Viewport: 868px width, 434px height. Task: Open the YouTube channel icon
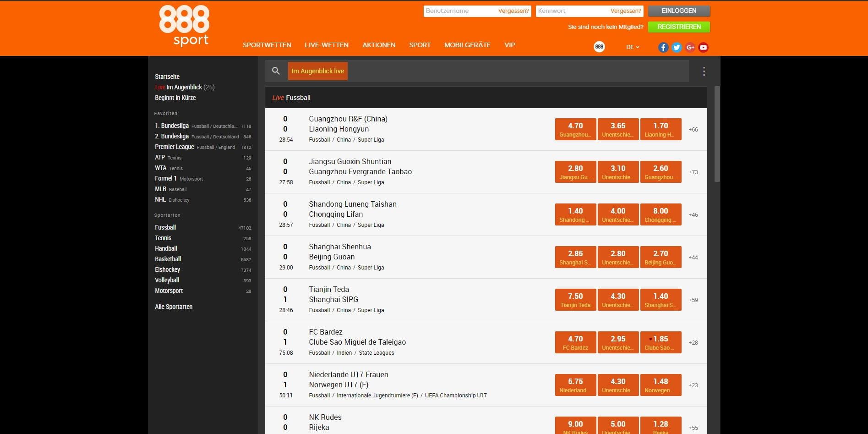pos(704,47)
